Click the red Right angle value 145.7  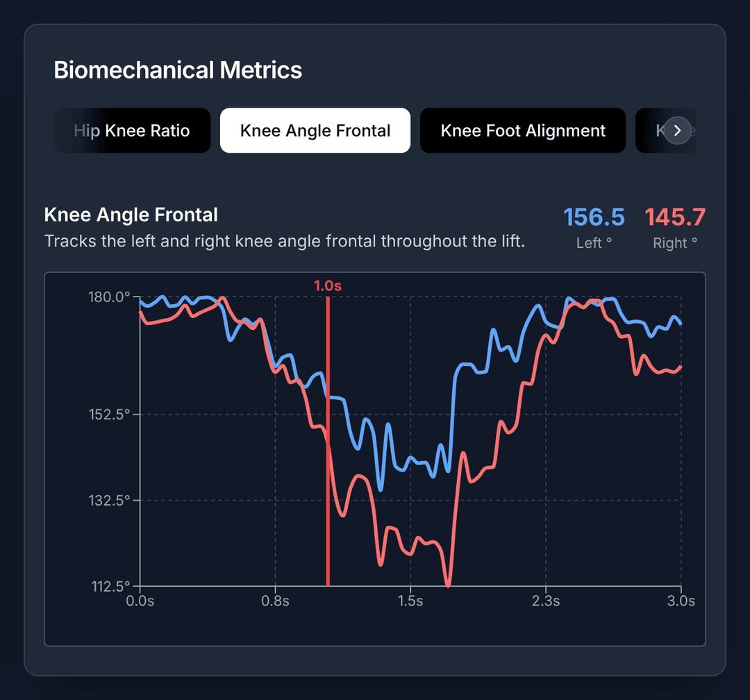[674, 217]
